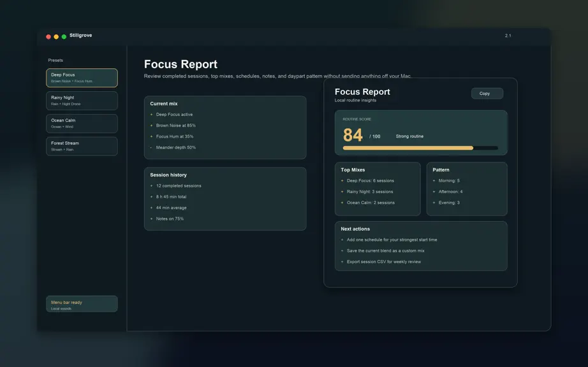The width and height of the screenshot is (588, 367).
Task: Click the Strong routine label
Action: 409,136
